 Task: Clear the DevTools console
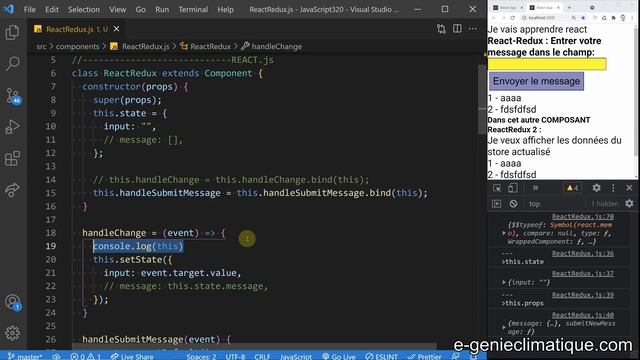[513, 203]
